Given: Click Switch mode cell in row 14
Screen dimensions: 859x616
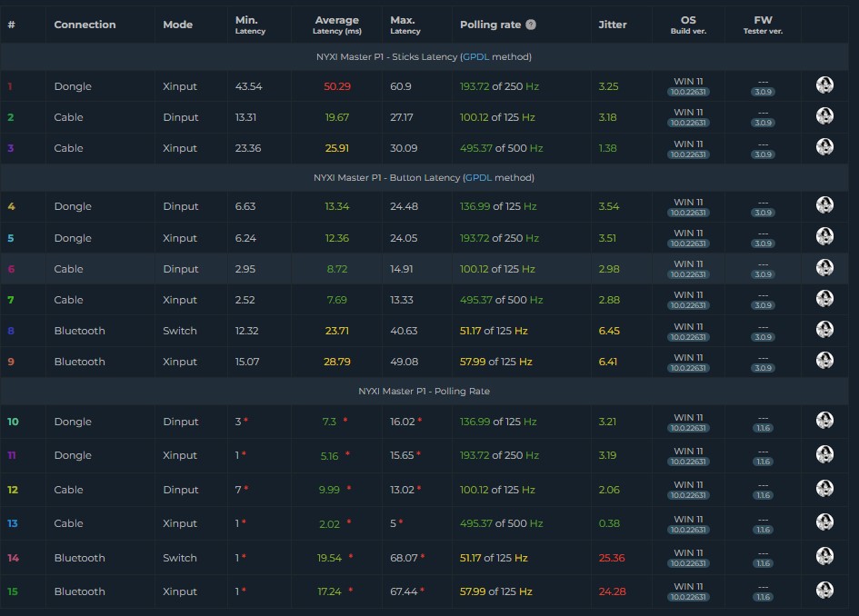Looking at the screenshot, I should [x=180, y=558].
